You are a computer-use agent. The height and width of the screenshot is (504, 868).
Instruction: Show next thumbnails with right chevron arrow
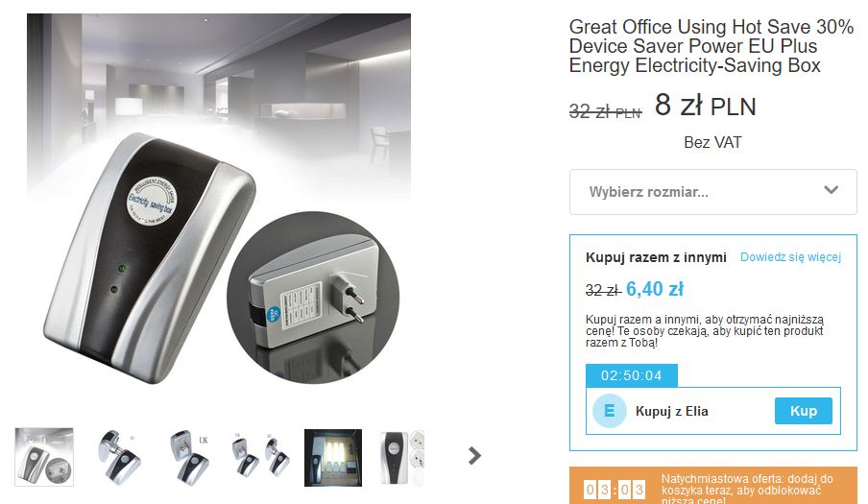click(474, 456)
